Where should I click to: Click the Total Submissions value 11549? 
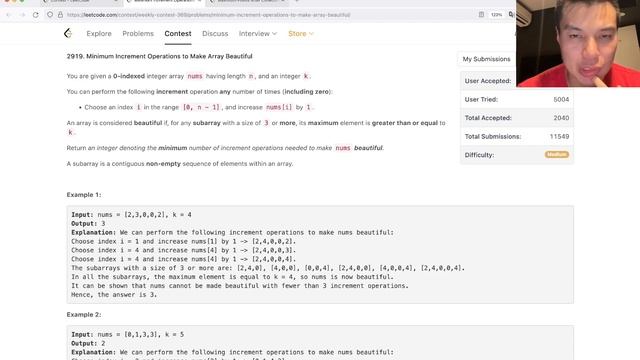tap(559, 136)
